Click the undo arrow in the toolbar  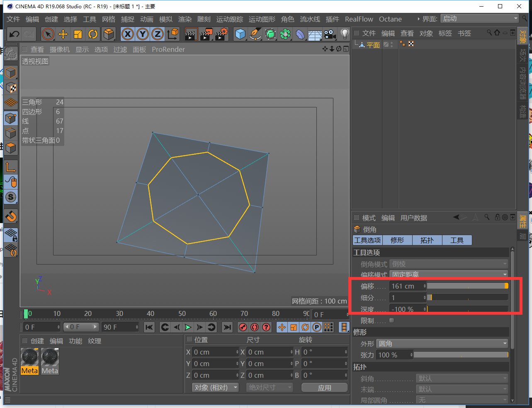pos(15,34)
